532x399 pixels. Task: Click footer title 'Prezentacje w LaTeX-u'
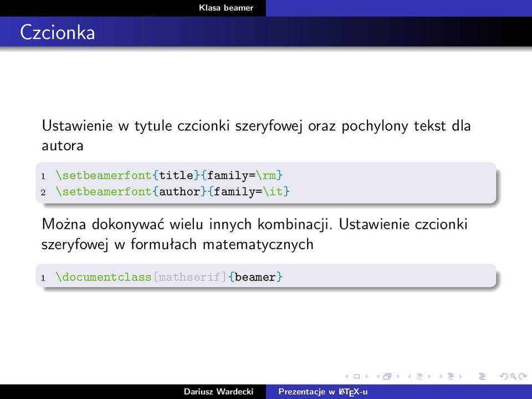(323, 392)
